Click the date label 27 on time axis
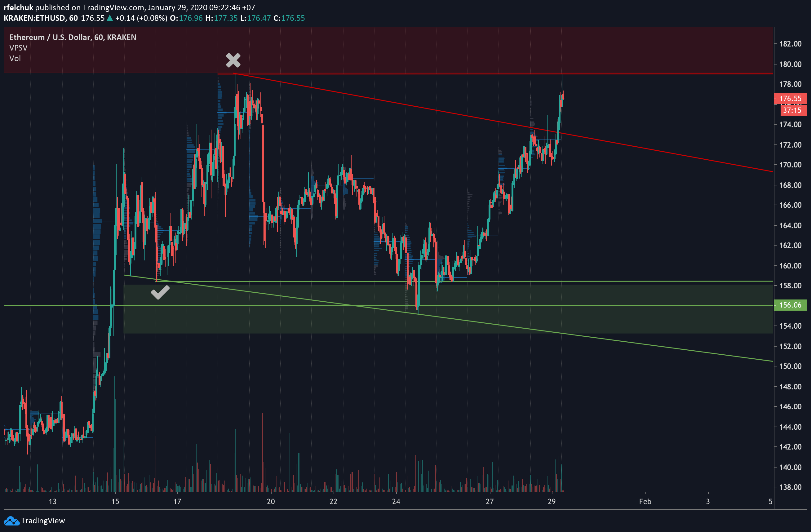Image resolution: width=811 pixels, height=532 pixels. (x=489, y=501)
